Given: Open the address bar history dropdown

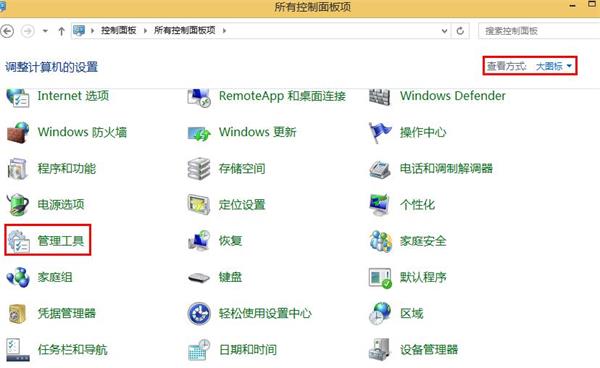Looking at the screenshot, I should [444, 31].
